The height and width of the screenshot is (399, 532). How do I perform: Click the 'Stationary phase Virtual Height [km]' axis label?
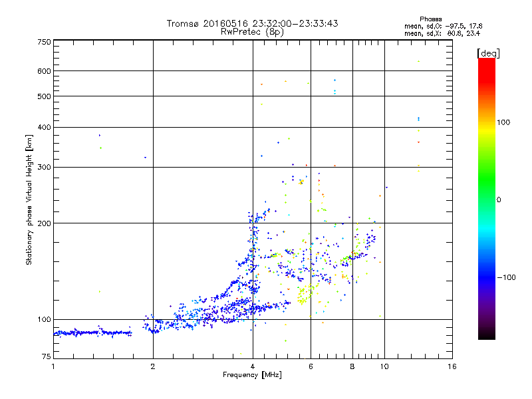pyautogui.click(x=29, y=199)
